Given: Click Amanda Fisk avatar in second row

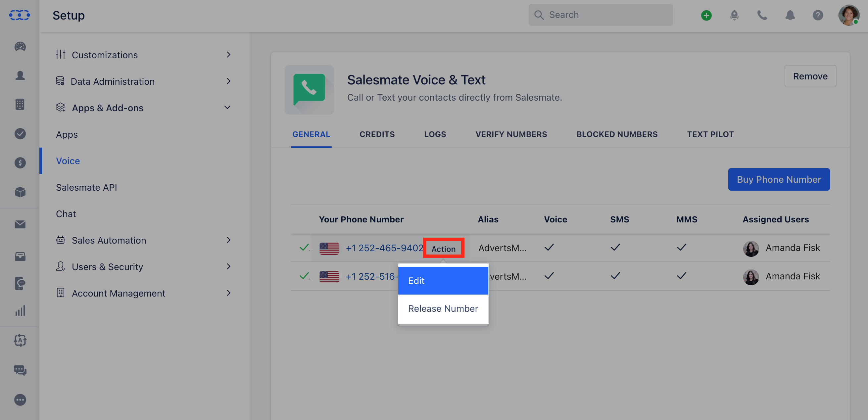Looking at the screenshot, I should pyautogui.click(x=751, y=277).
